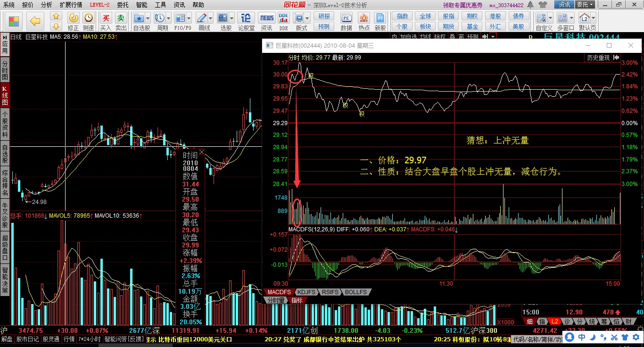Click the 预测 forecast button
Screen dimensions: 644x347
point(324,26)
